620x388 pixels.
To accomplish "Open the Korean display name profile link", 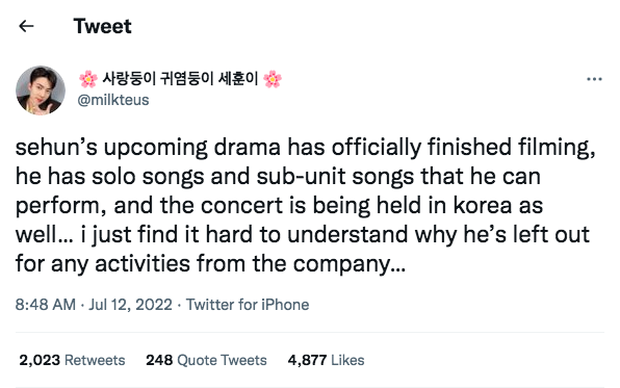I will point(180,79).
